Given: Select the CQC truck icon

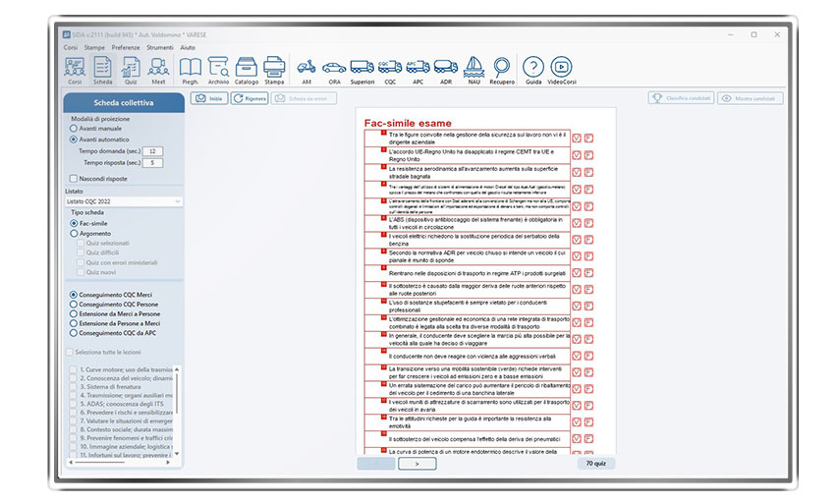Looking at the screenshot, I should (390, 69).
